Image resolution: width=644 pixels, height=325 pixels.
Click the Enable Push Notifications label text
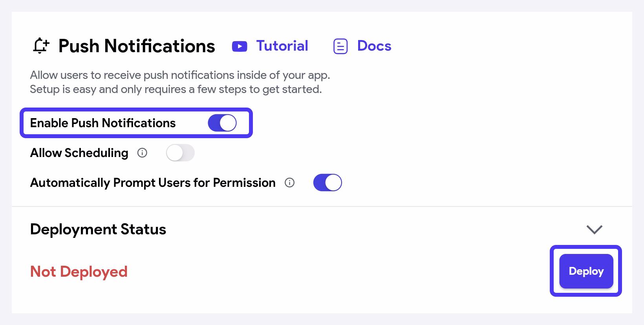103,123
